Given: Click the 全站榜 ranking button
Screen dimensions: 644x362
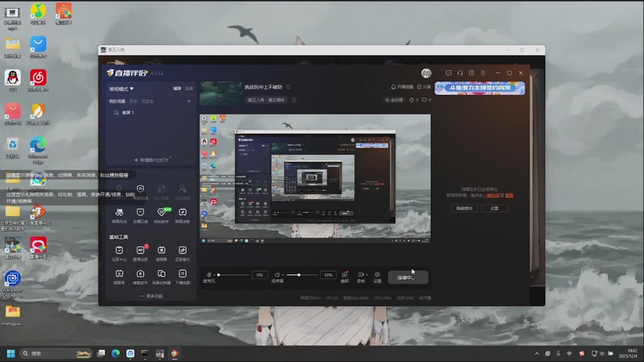Looking at the screenshot, I should click(x=394, y=100).
